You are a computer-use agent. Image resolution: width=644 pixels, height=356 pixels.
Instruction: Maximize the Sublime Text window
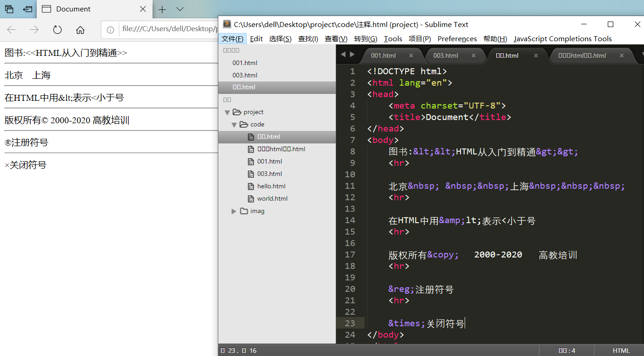point(610,24)
